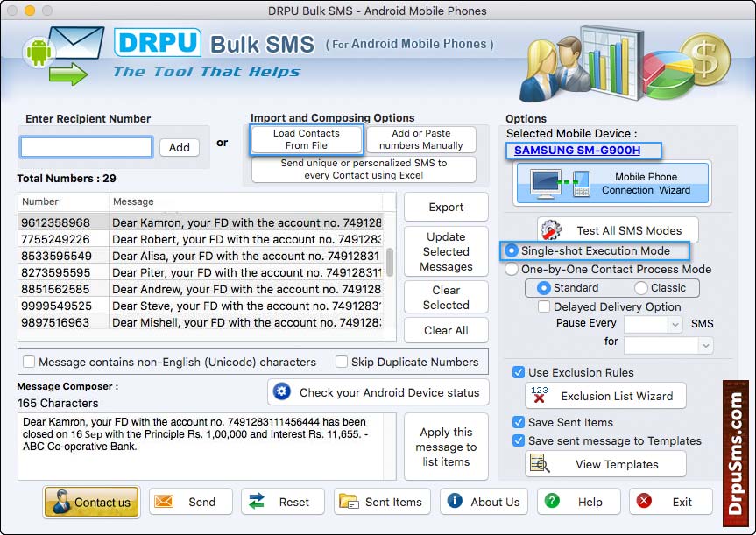
Task: Uncheck Save Sent Items
Action: [x=519, y=422]
